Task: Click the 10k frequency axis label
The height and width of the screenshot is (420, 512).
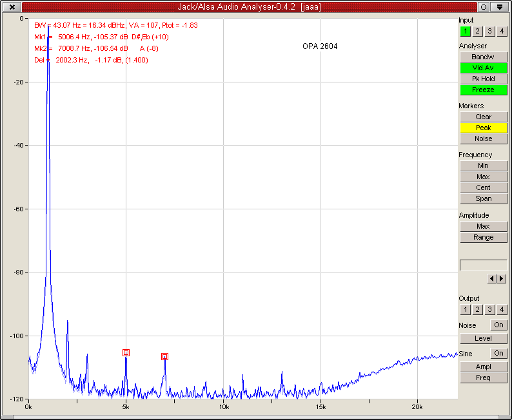Action: coord(224,407)
